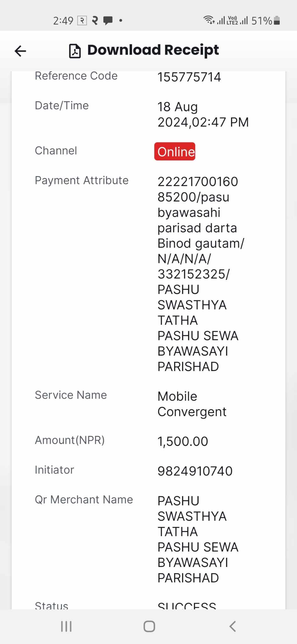This screenshot has height=644, width=297.
Task: Tap the red Online channel badge
Action: [175, 152]
